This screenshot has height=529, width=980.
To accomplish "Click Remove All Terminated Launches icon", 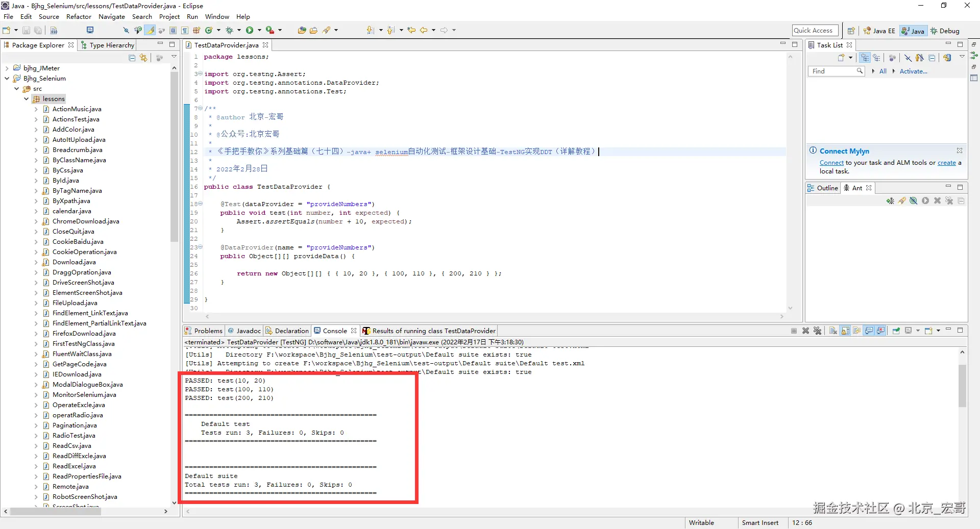I will click(818, 331).
